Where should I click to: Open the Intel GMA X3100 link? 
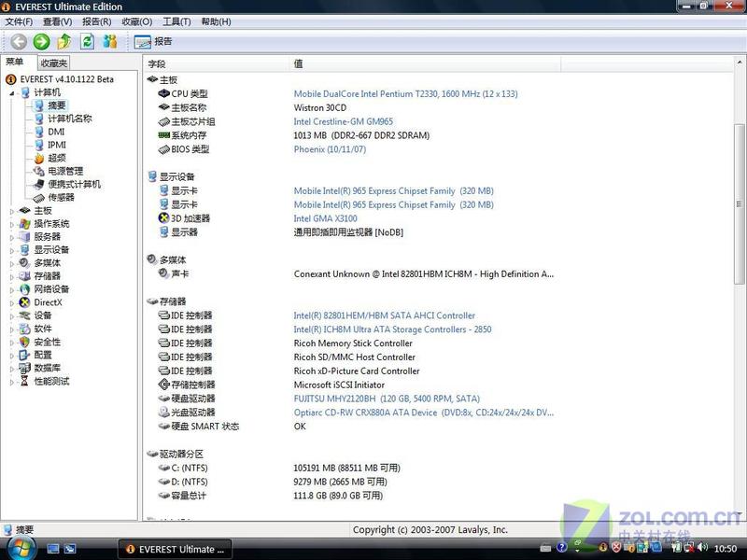325,218
